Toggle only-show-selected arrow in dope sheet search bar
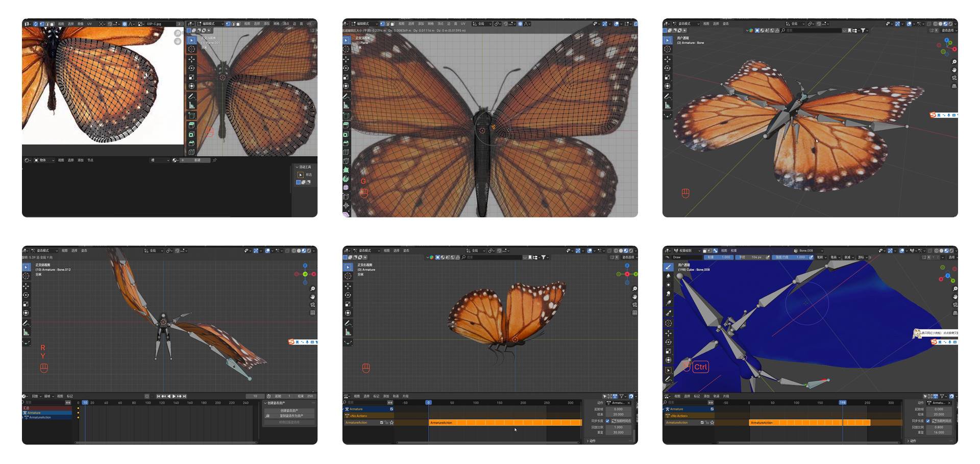The image size is (980, 464). (68, 402)
